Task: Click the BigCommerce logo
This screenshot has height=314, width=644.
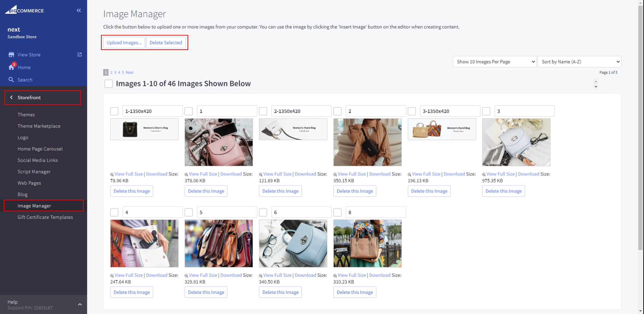Action: point(24,10)
